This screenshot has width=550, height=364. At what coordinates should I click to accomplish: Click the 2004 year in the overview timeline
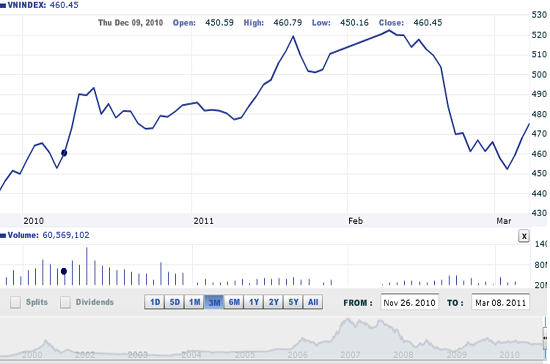pyautogui.click(x=191, y=355)
